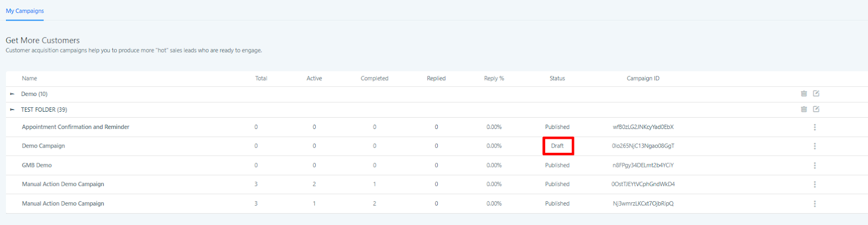Open the Appointment Confirmation and Reminder campaign
This screenshot has width=868, height=225.
click(x=75, y=127)
